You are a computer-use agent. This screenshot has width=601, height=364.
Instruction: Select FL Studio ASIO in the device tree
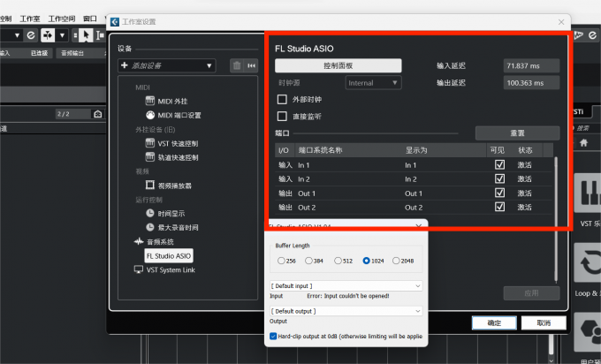click(169, 255)
